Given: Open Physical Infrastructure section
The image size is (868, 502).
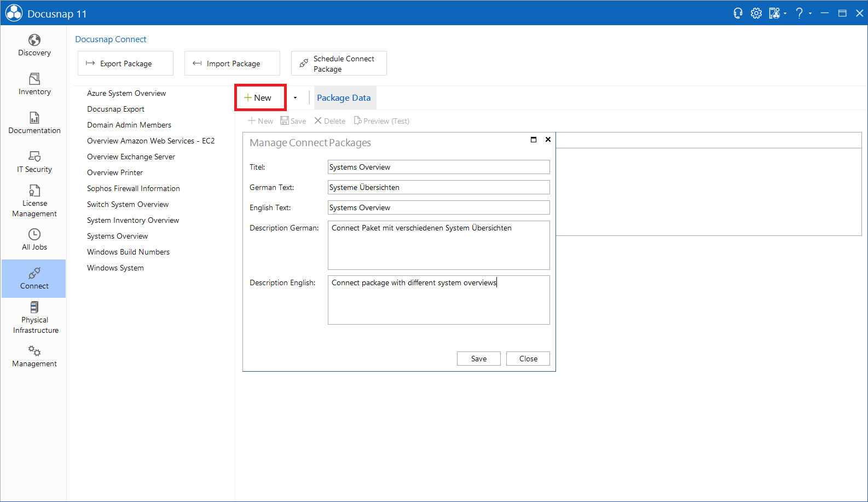Looking at the screenshot, I should pyautogui.click(x=34, y=318).
